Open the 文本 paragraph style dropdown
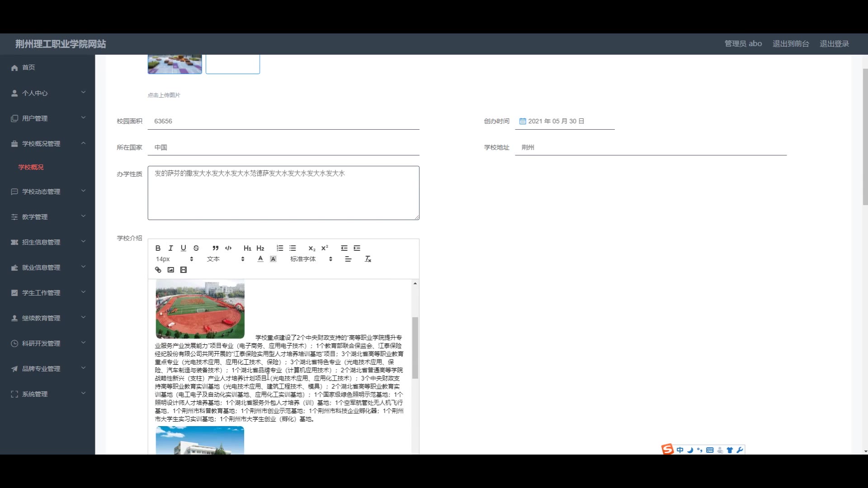The height and width of the screenshot is (488, 868). [x=226, y=259]
